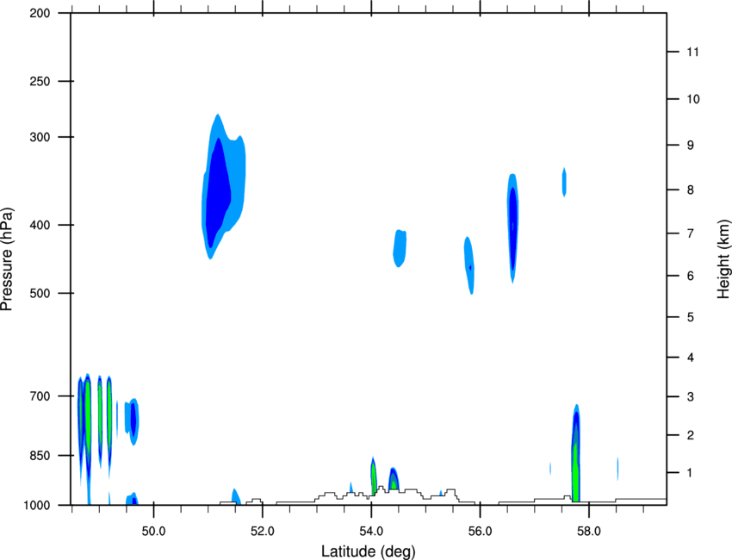Click latitude tick label '52.0'
The image size is (732, 560).
pos(263,532)
